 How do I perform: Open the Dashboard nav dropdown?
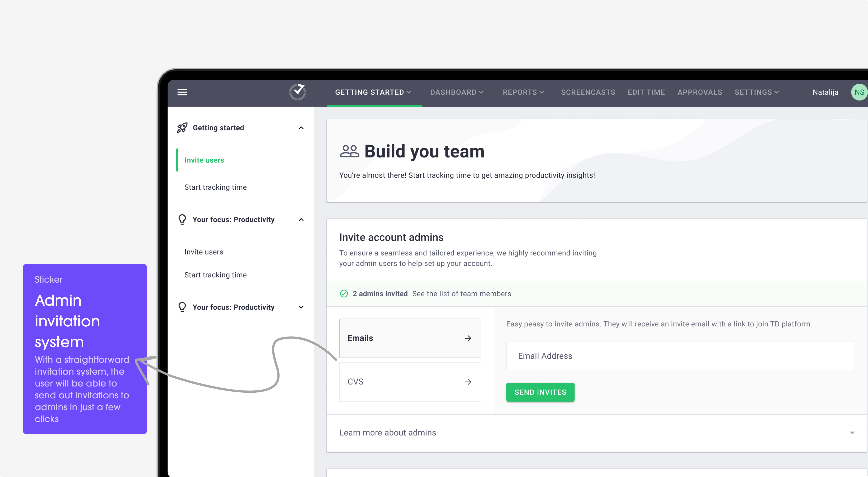point(457,92)
